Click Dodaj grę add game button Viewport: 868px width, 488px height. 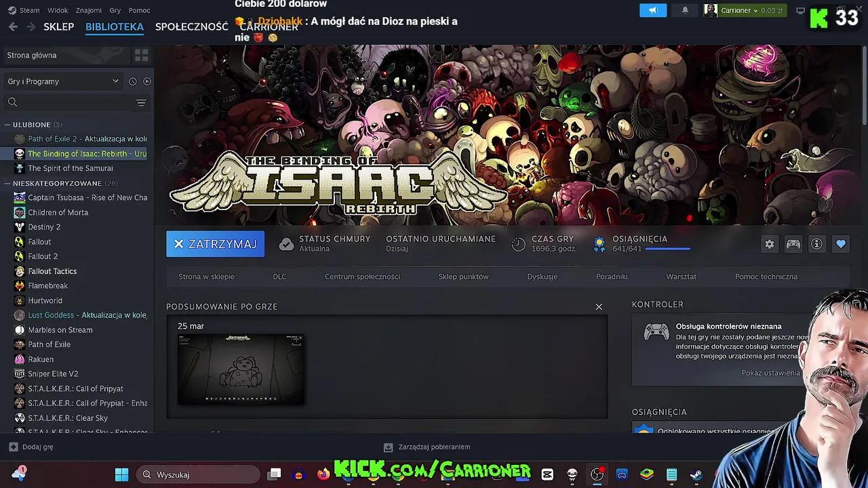(31, 447)
